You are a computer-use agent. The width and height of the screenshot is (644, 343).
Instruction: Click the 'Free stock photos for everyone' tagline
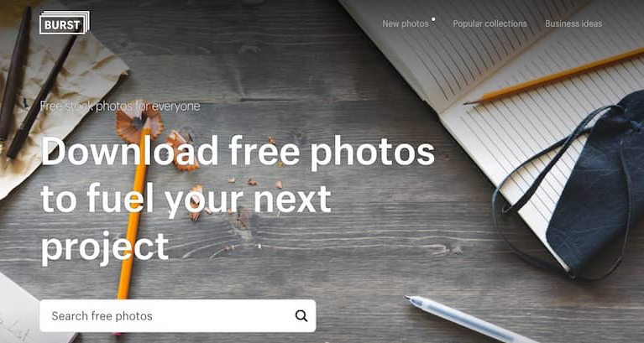coord(120,107)
